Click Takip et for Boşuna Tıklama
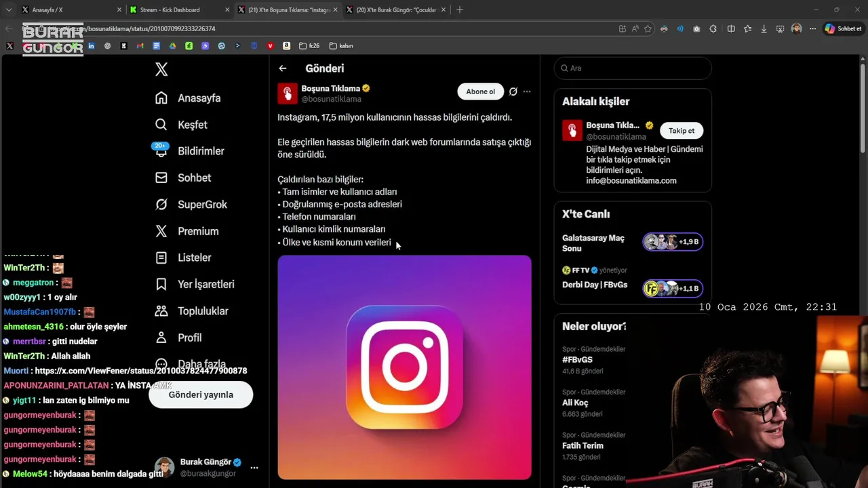Screen dimensions: 868x488 pyautogui.click(x=682, y=131)
